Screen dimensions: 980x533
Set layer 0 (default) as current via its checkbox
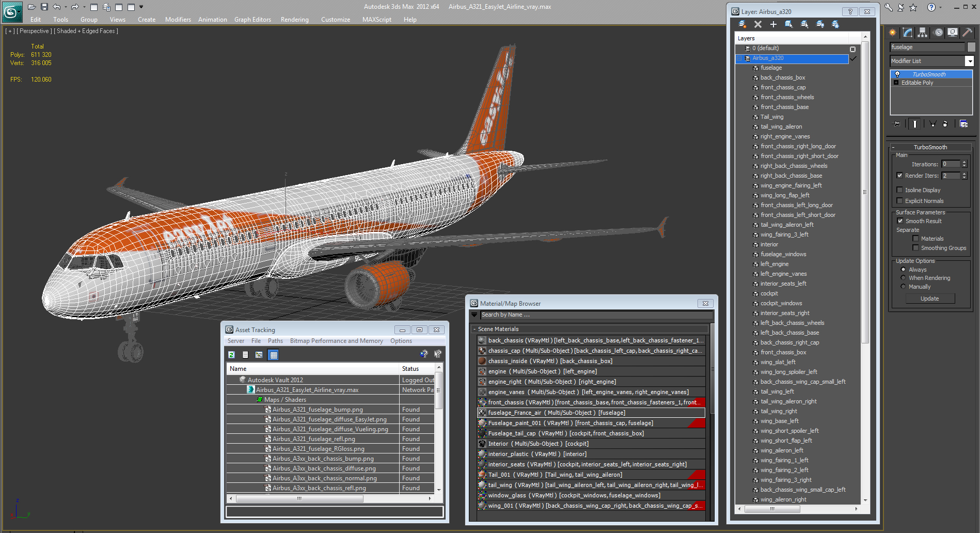[852, 49]
